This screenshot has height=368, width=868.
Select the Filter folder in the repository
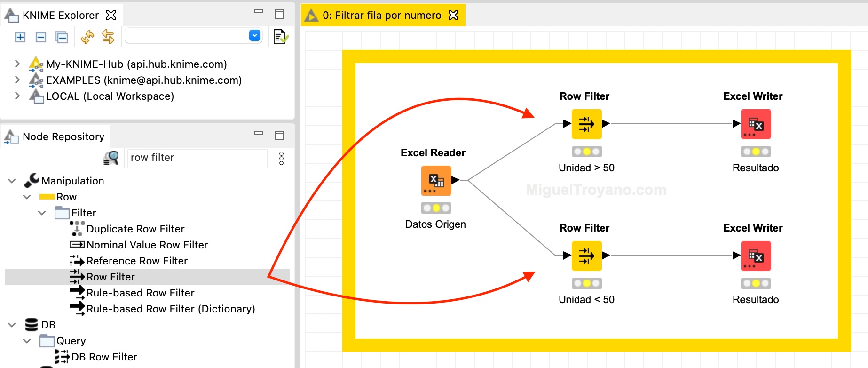[x=84, y=213]
